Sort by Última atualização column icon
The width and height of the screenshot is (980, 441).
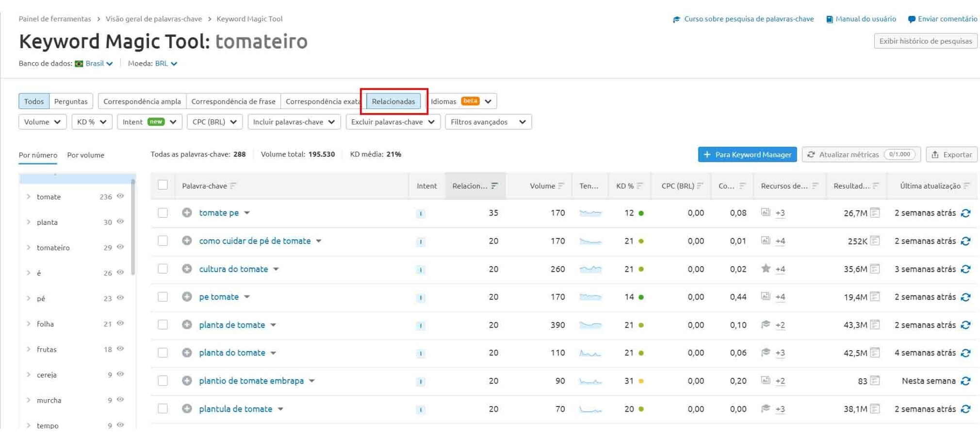tap(967, 186)
